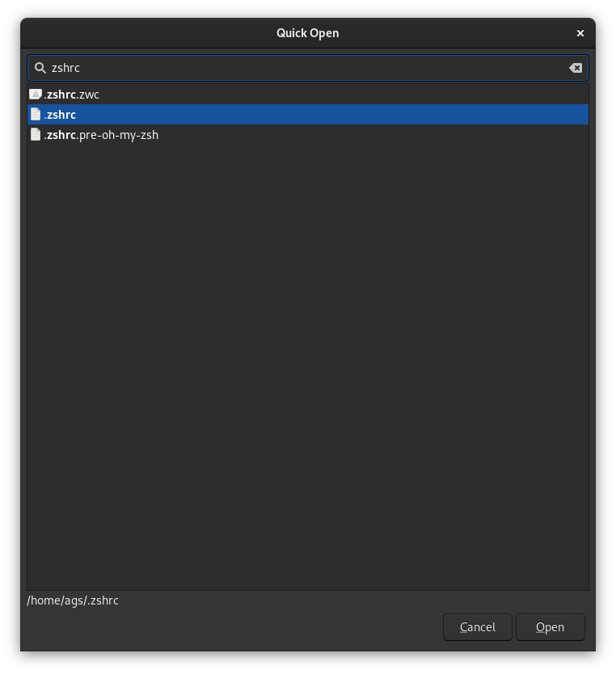Click the .zshrc.pre-oh-my-zsh file icon
The height and width of the screenshot is (674, 616).
click(36, 134)
